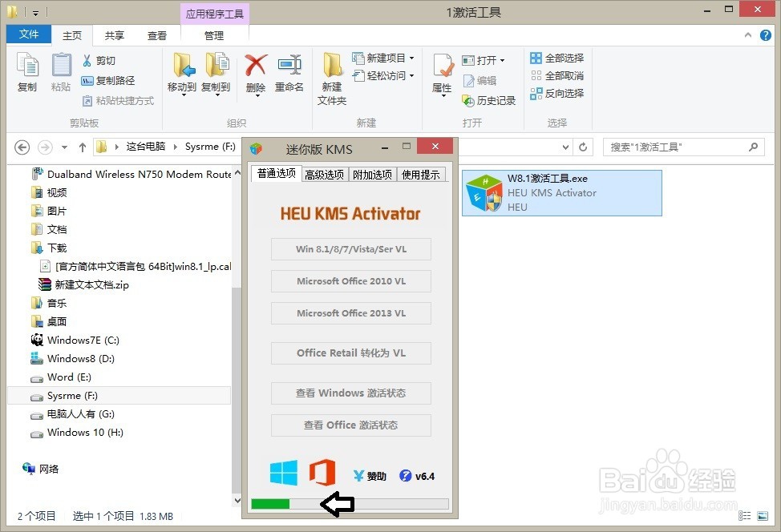
Task: Expand recent locations dropdown near back arrows
Action: tap(64, 147)
